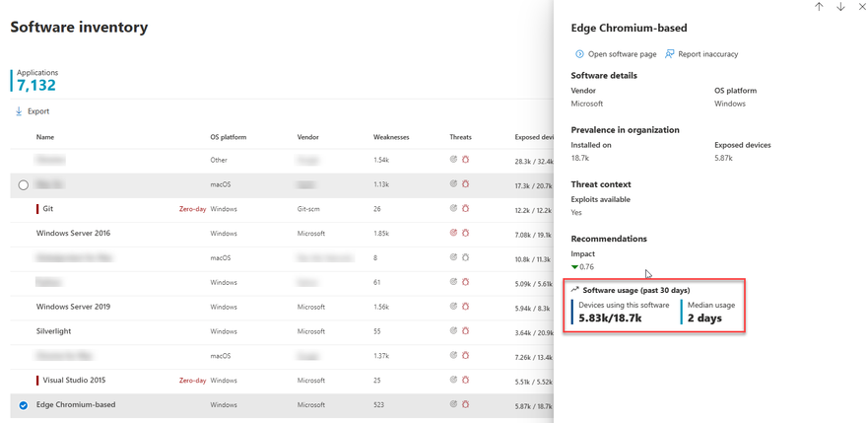
Task: Click the Export download icon
Action: (19, 111)
